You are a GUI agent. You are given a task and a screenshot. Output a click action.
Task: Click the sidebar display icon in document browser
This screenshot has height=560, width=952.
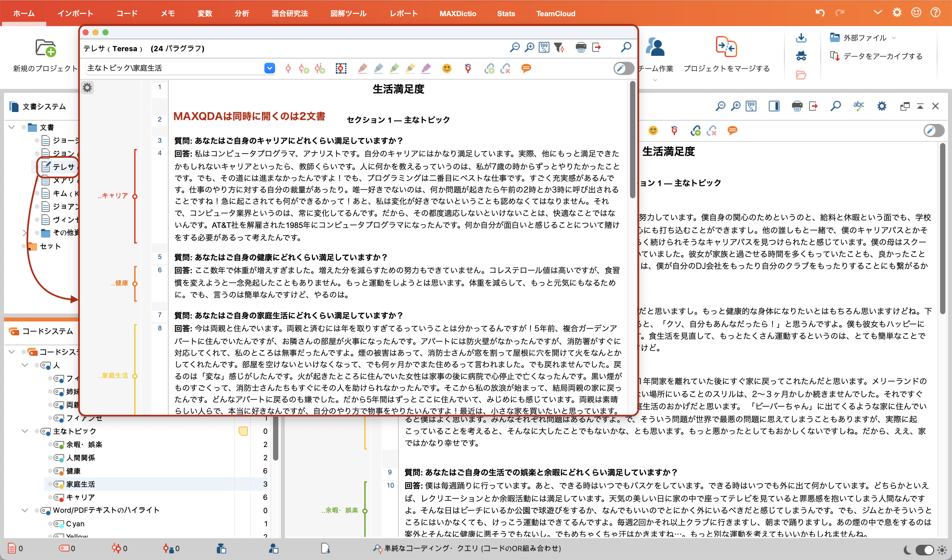[x=774, y=106]
